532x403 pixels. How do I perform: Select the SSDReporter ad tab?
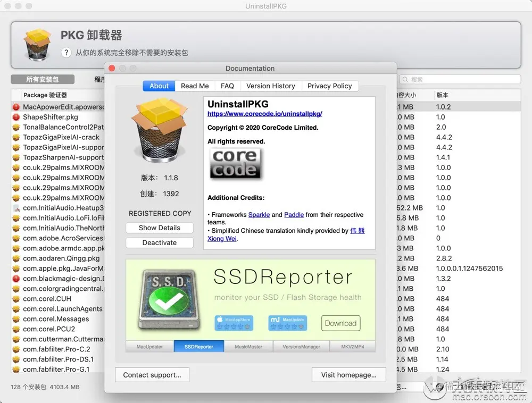(x=199, y=347)
